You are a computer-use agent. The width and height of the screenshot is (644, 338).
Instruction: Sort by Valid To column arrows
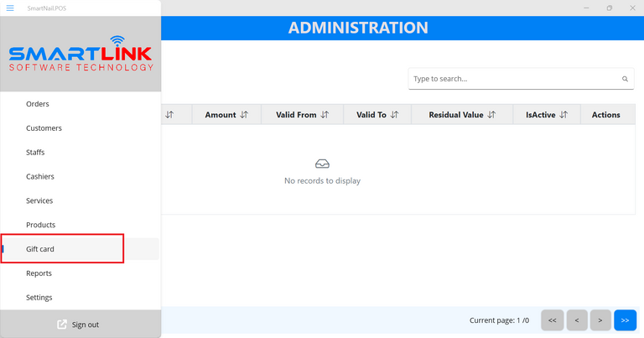394,115
